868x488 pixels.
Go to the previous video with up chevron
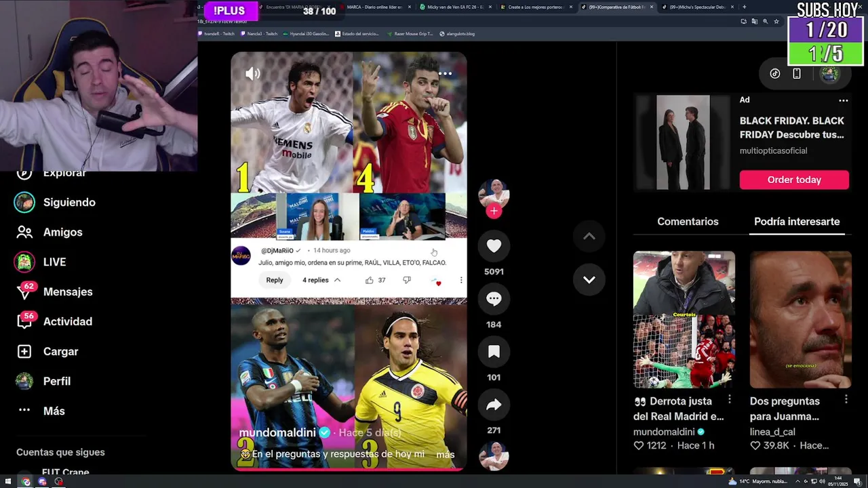[589, 237]
